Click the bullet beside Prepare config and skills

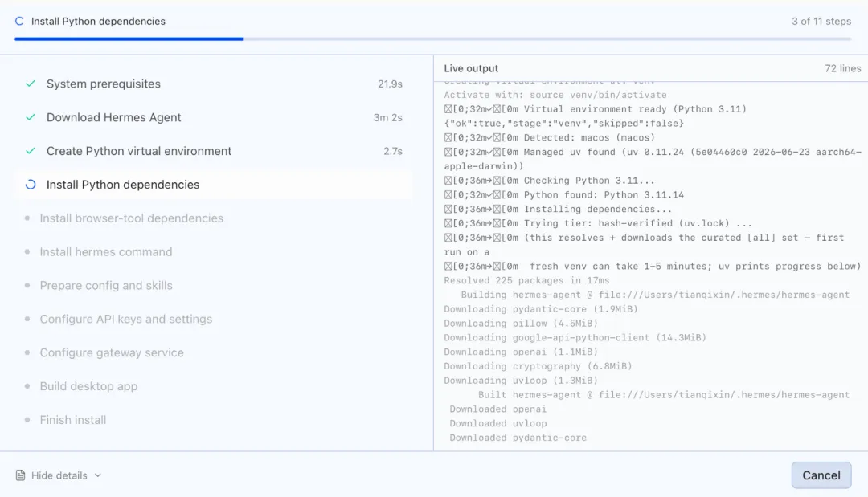pos(27,285)
